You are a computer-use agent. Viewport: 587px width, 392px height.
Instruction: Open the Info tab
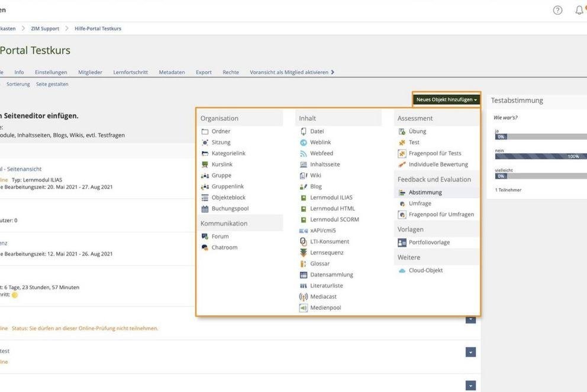(x=19, y=72)
